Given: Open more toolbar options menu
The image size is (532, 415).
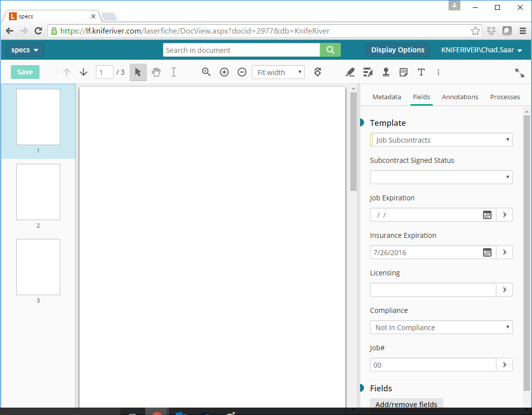Looking at the screenshot, I should point(438,72).
